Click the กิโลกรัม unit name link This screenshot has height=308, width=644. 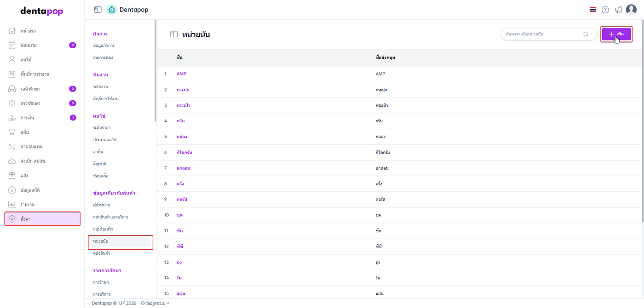[184, 152]
